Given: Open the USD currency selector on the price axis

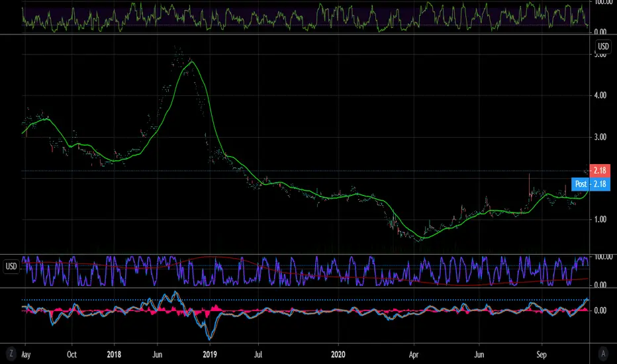Looking at the screenshot, I should coord(603,46).
